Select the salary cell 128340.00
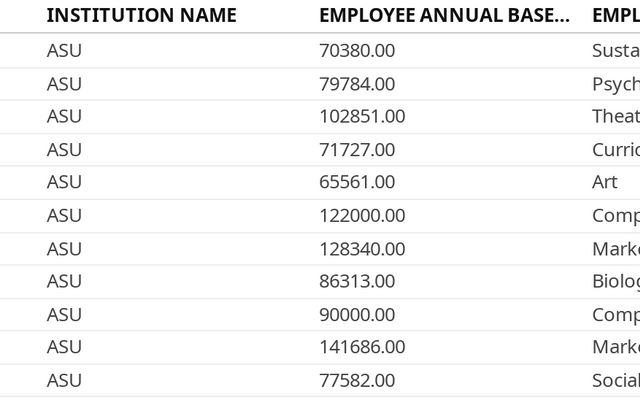 362,248
